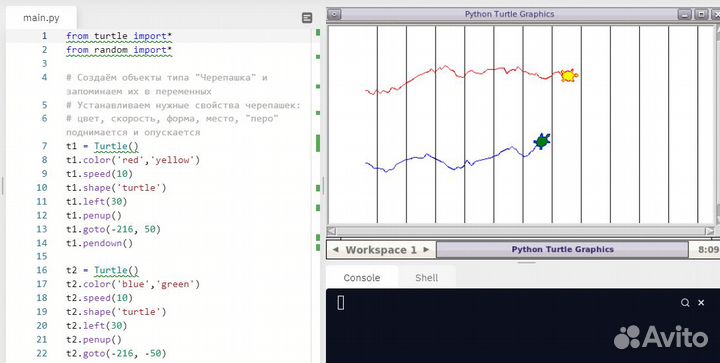Place cursor on 'from turtle import*' line

click(119, 36)
